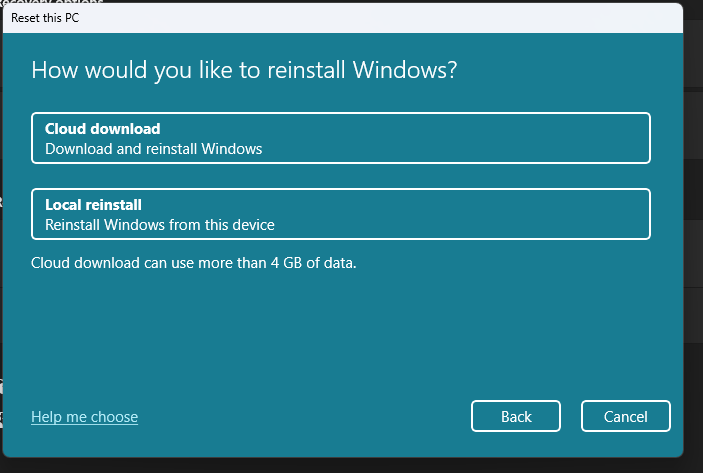703x473 pixels.
Task: Open the Help me choose link
Action: 85,417
